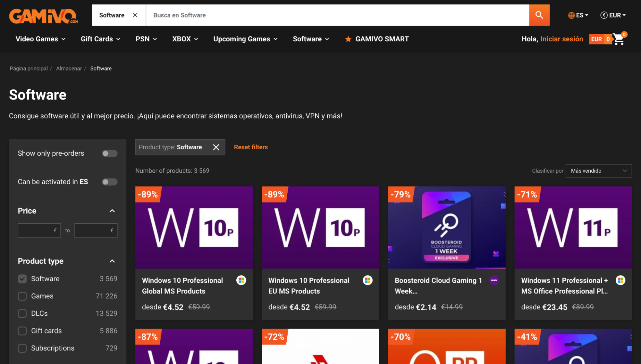Uncheck the Software product type checkbox
This screenshot has height=364, width=641.
22,279
